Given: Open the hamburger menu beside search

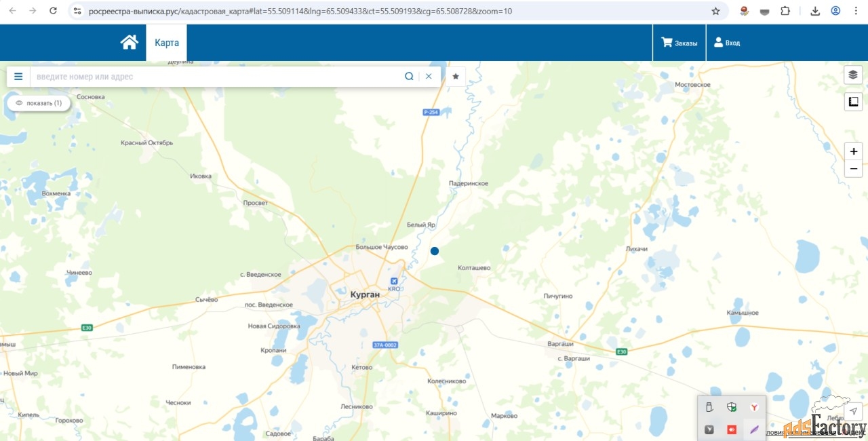Looking at the screenshot, I should [18, 77].
